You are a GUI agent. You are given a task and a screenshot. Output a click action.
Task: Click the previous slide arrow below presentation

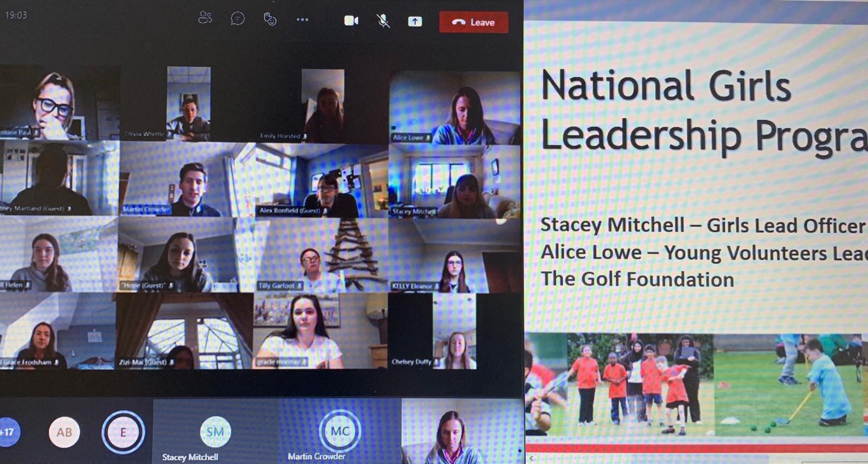[532, 459]
